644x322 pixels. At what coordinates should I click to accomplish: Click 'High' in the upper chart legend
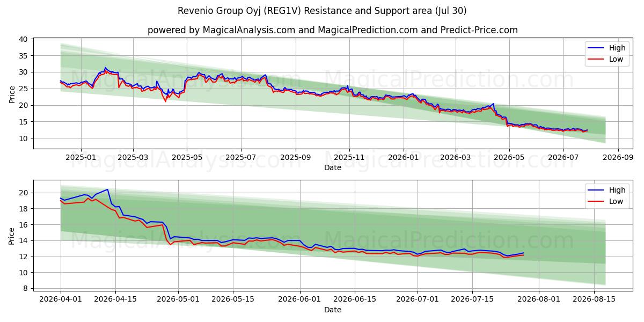tap(617, 48)
